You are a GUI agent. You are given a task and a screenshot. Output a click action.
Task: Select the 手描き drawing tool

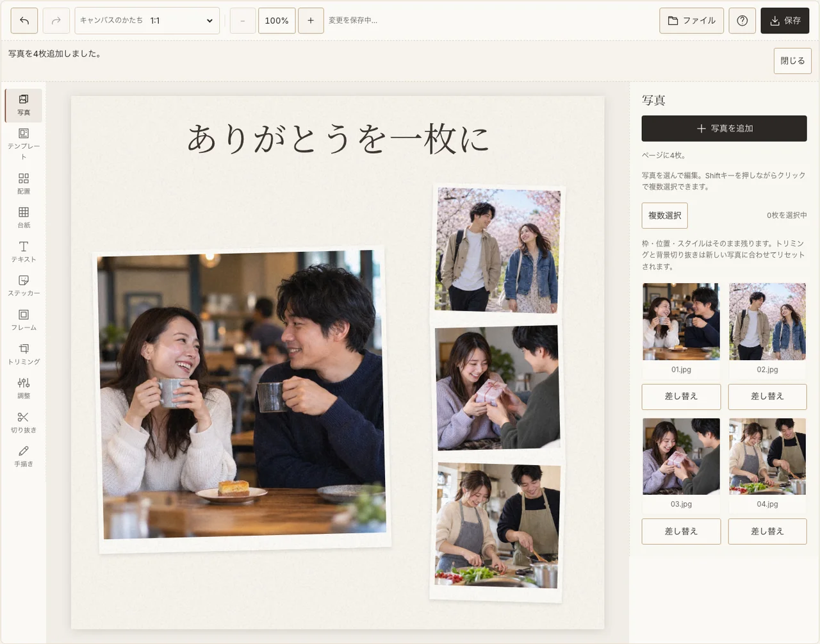pos(24,456)
